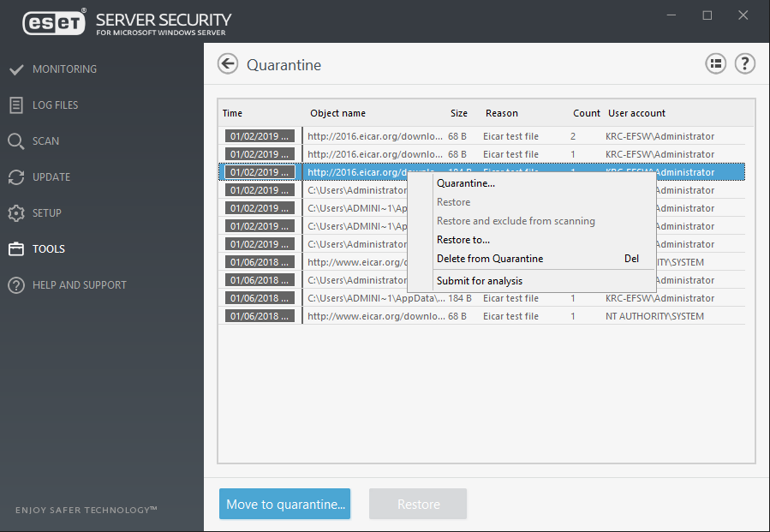Go back using the arrow beside Quarantine
This screenshot has height=532, width=770.
(228, 64)
